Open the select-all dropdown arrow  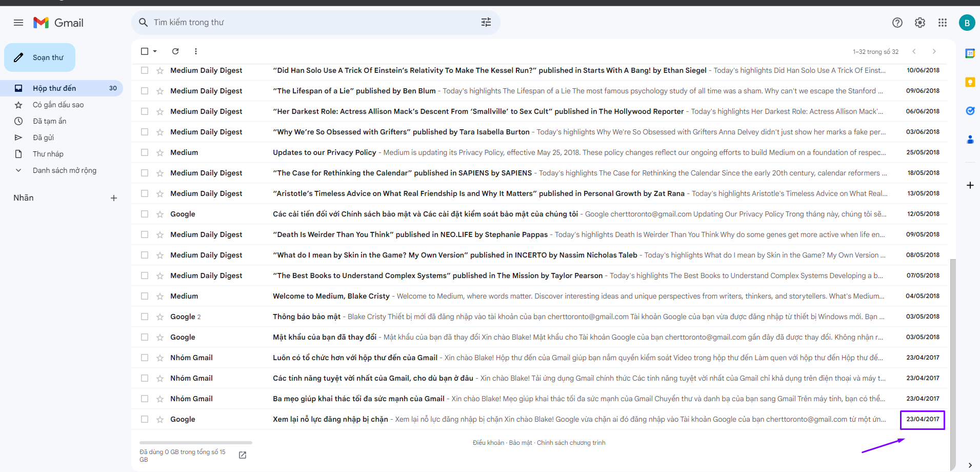(155, 51)
